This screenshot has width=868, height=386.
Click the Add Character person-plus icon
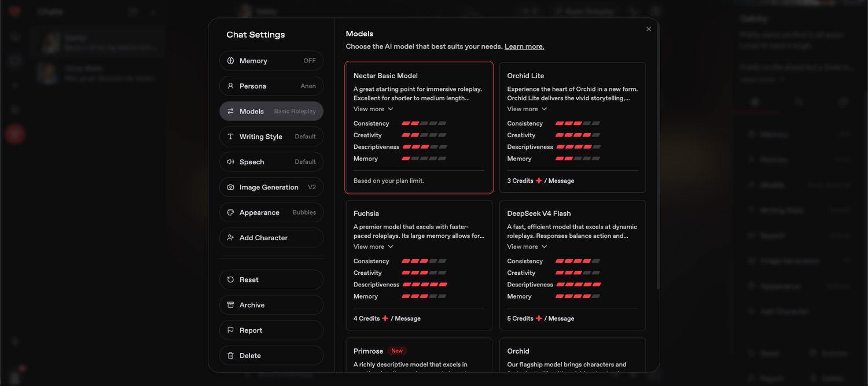[230, 238]
